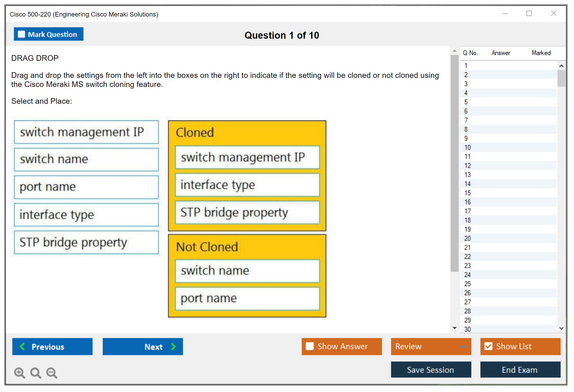
Task: Click the Answer column header
Action: [501, 53]
